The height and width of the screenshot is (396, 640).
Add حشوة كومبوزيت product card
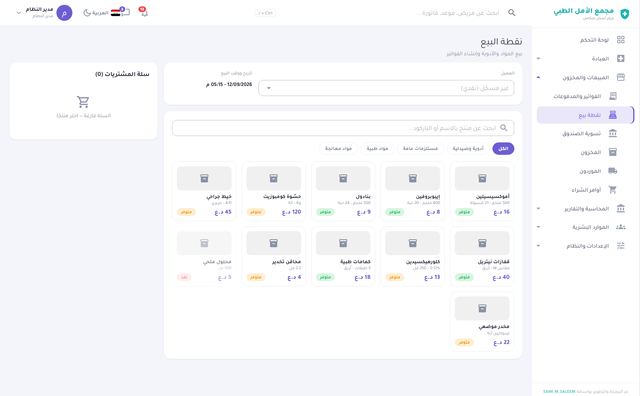pyautogui.click(x=273, y=191)
